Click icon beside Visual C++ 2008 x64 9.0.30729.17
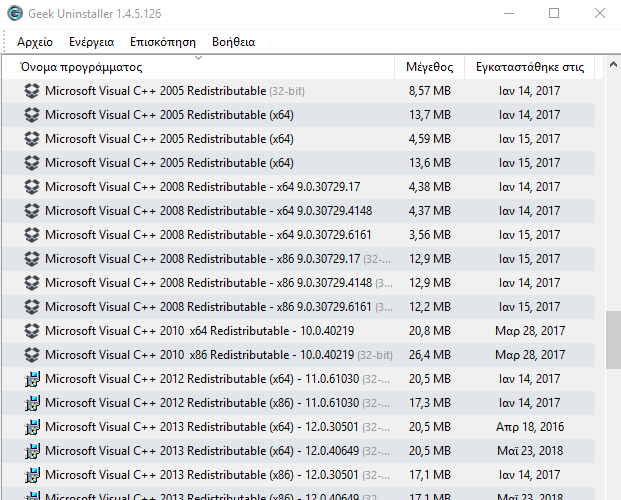The width and height of the screenshot is (621, 500). [32, 187]
